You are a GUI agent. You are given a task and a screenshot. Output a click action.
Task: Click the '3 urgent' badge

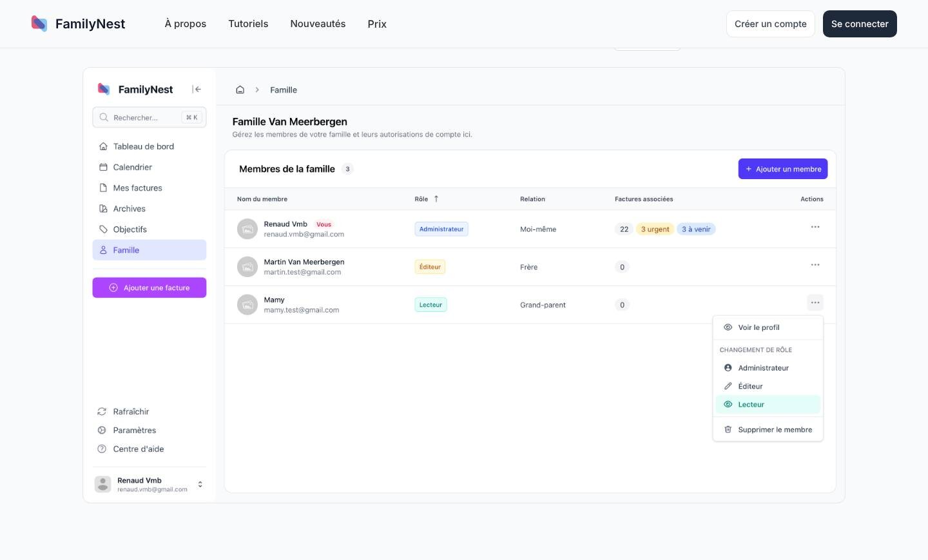pyautogui.click(x=655, y=229)
